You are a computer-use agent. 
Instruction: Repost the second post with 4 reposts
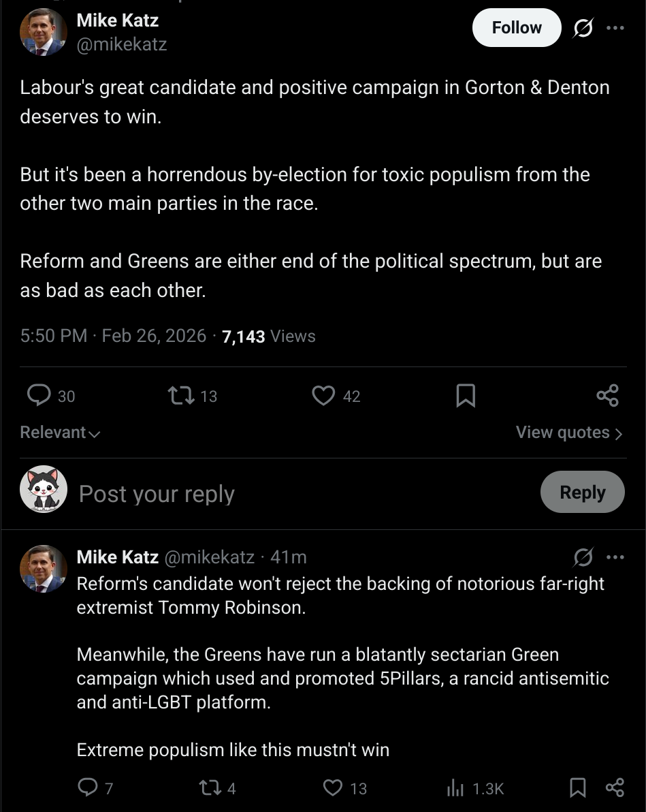pyautogui.click(x=207, y=788)
